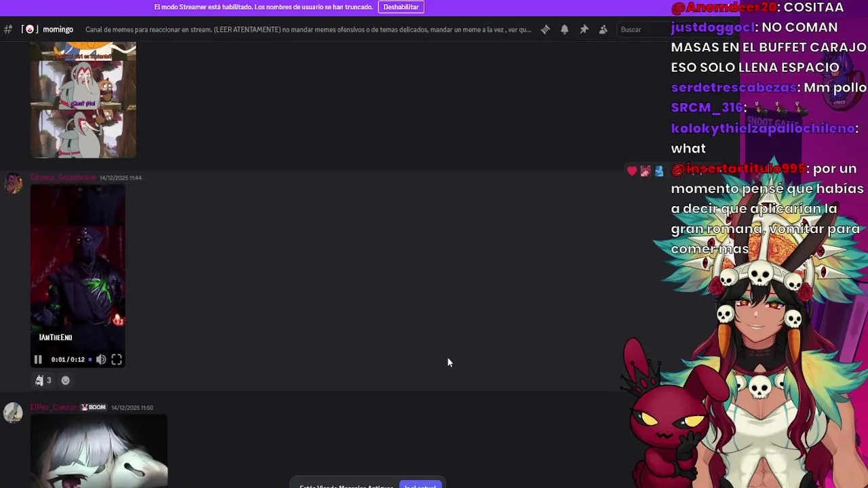868x488 pixels.
Task: Open Edward_Soundwave user avatar
Action: [13, 183]
